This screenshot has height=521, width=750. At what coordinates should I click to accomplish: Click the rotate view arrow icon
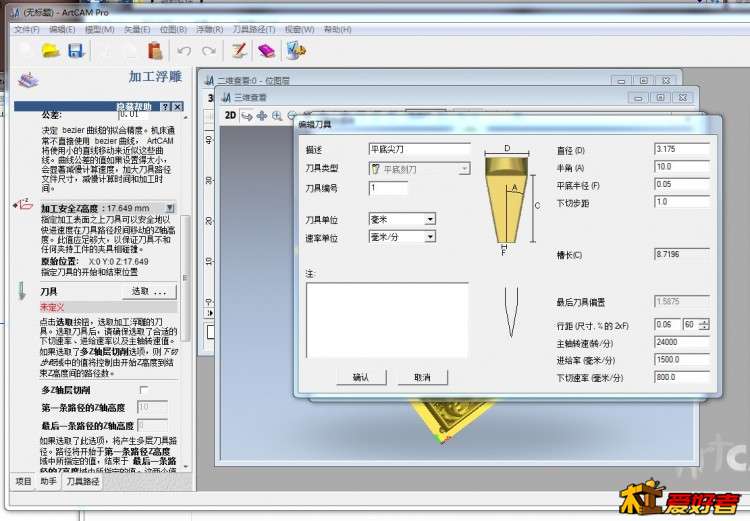pyautogui.click(x=247, y=116)
